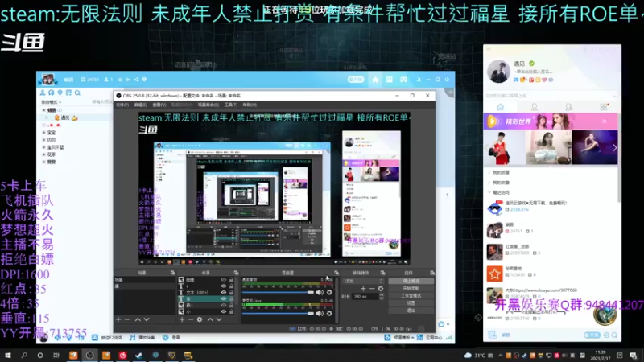Open 设置 from OBS controls
644x362 pixels.
coord(411,303)
